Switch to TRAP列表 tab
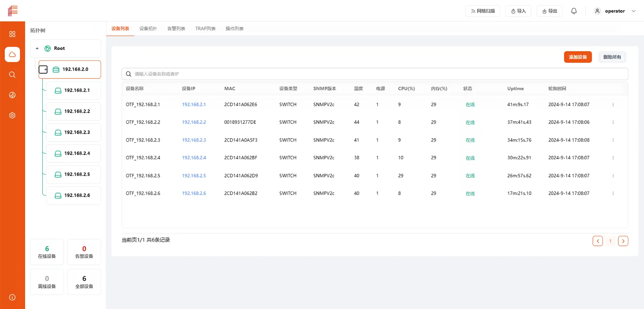644x309 pixels. (205, 29)
